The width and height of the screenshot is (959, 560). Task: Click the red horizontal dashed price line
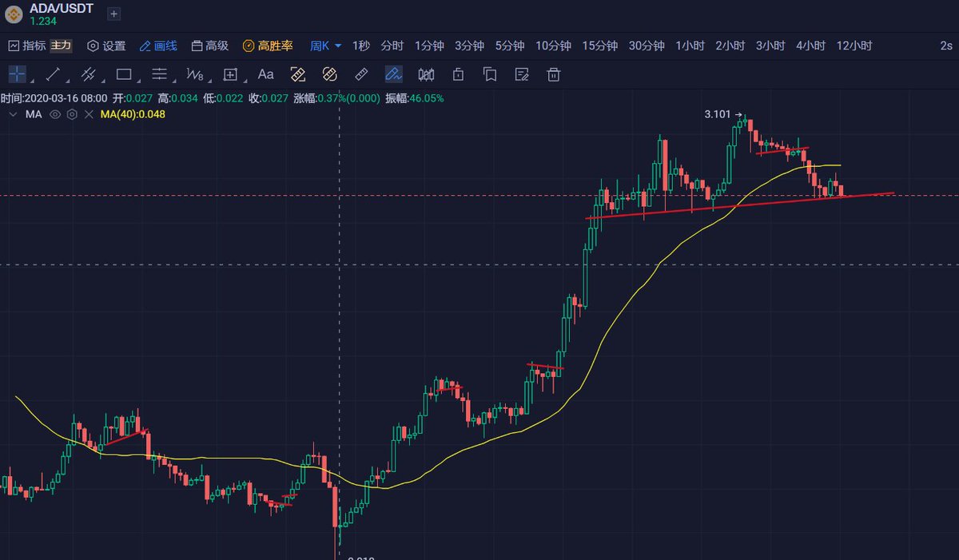tap(479, 195)
